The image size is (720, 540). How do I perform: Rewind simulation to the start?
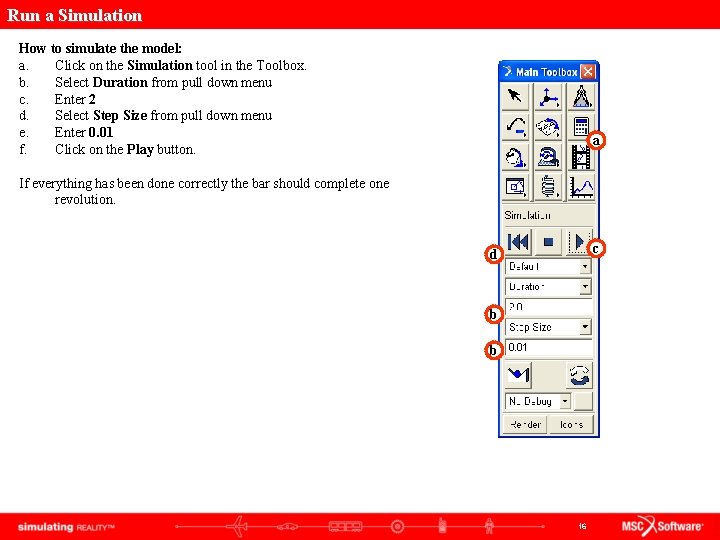[518, 242]
